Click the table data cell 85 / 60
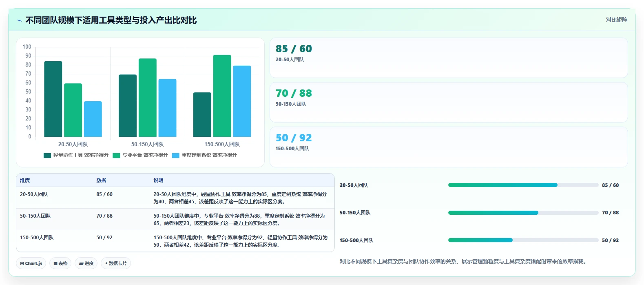644x285 pixels. coord(104,194)
